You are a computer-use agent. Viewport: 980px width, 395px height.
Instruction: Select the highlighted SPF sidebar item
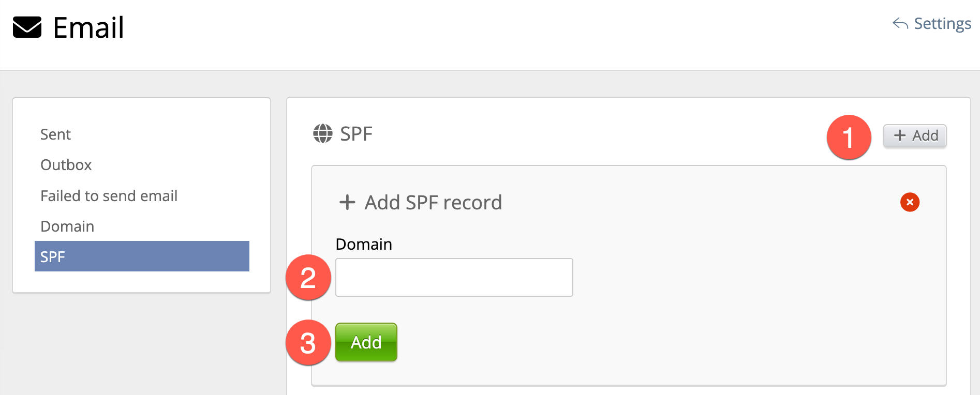coord(142,256)
